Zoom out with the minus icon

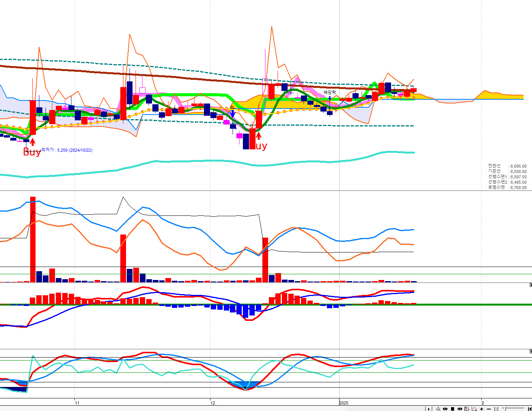(x=489, y=409)
